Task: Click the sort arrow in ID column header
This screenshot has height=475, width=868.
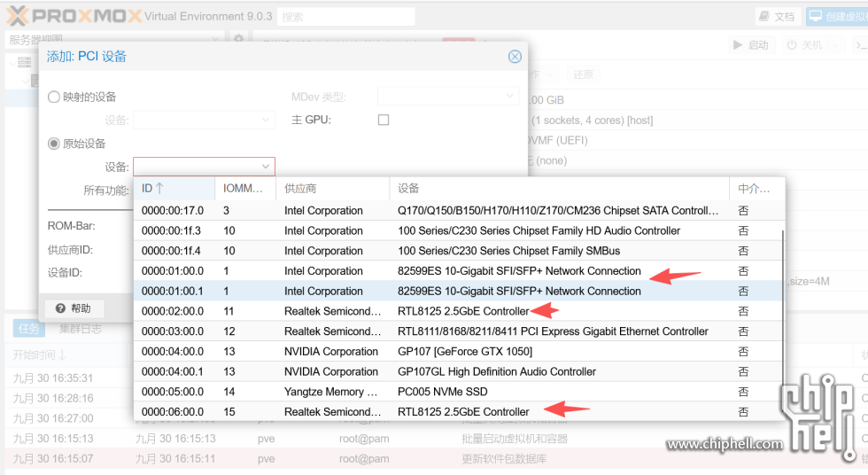Action: pos(160,189)
